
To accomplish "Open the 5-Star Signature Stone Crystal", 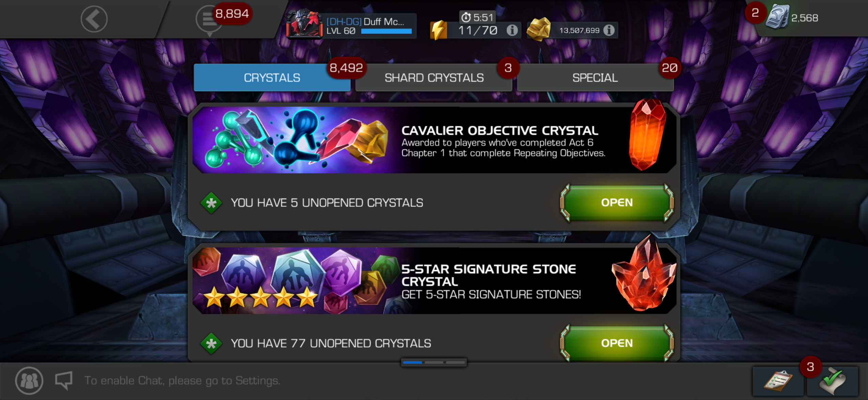I will (x=617, y=343).
